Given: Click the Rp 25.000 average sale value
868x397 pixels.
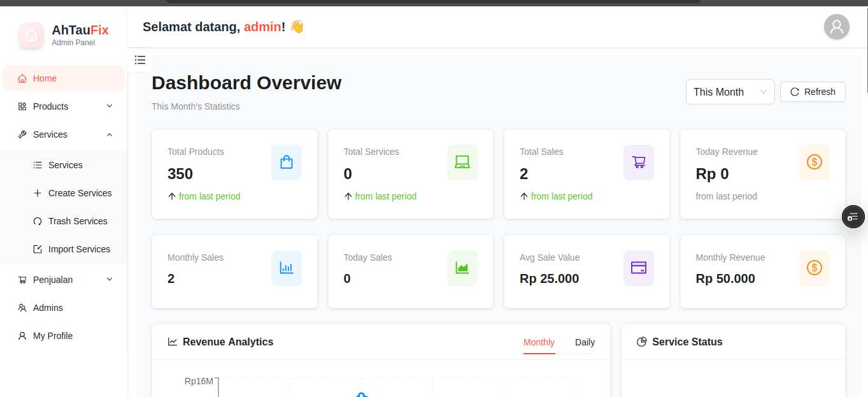Looking at the screenshot, I should 550,278.
